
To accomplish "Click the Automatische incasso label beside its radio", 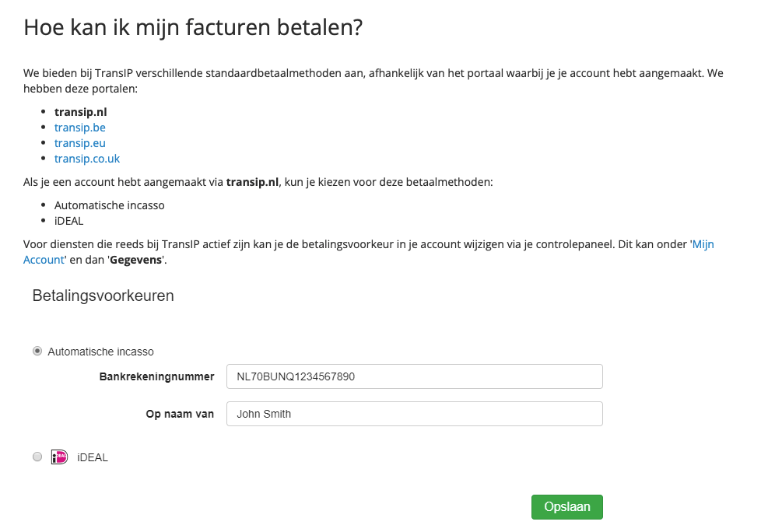I will pos(100,352).
